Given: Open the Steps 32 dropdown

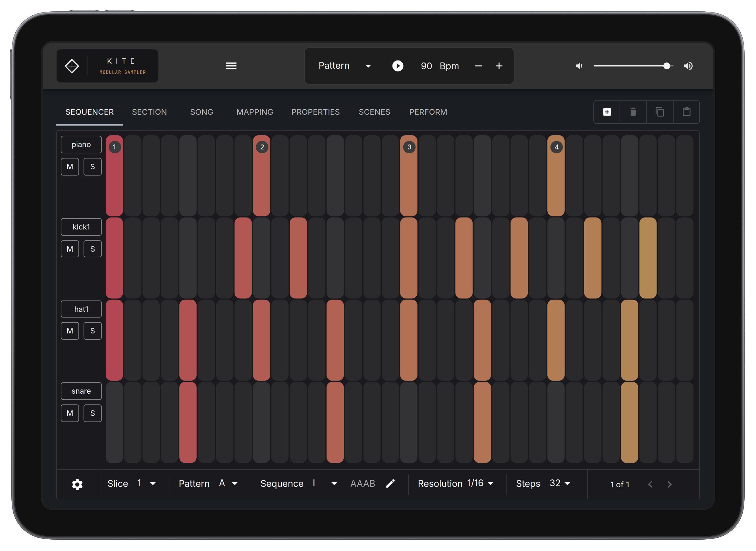Looking at the screenshot, I should [567, 484].
